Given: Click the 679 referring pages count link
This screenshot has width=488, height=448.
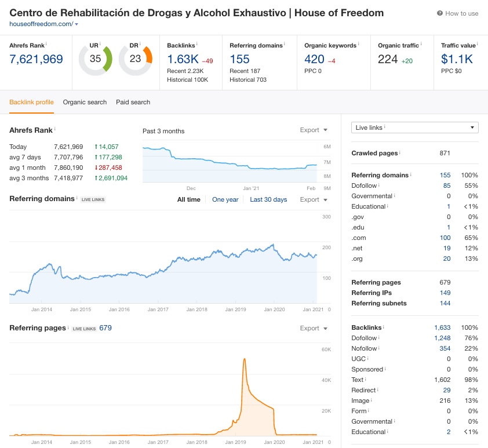Looking at the screenshot, I should tap(105, 328).
